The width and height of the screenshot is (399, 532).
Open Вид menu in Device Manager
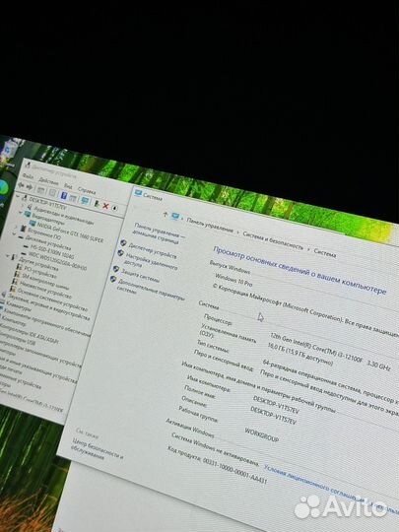[68, 185]
